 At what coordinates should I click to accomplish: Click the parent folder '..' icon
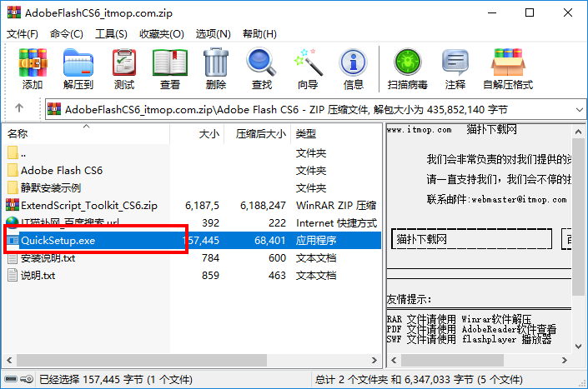tap(13, 152)
